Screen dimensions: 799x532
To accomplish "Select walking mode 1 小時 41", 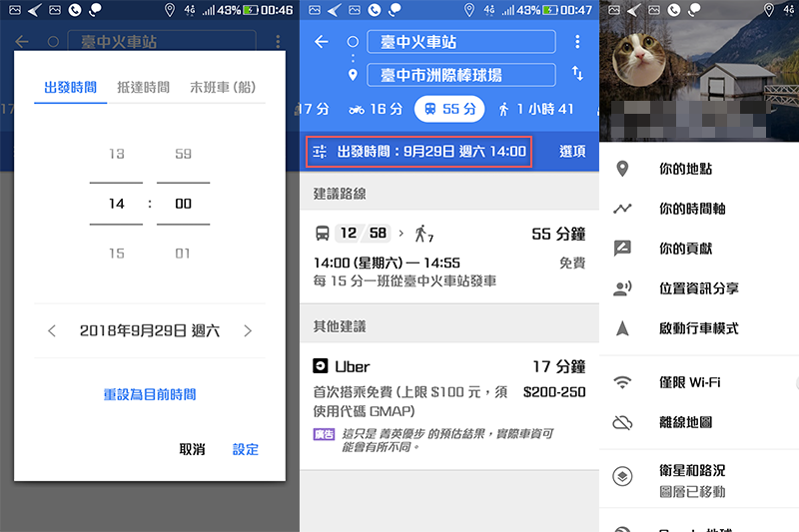I will (x=536, y=109).
